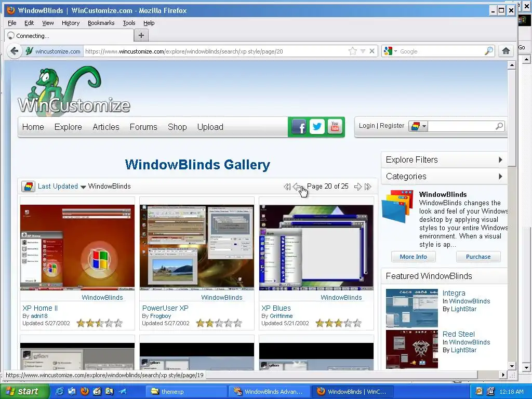The height and width of the screenshot is (399, 532).
Task: Click the Firefox URL address field
Action: 216,51
